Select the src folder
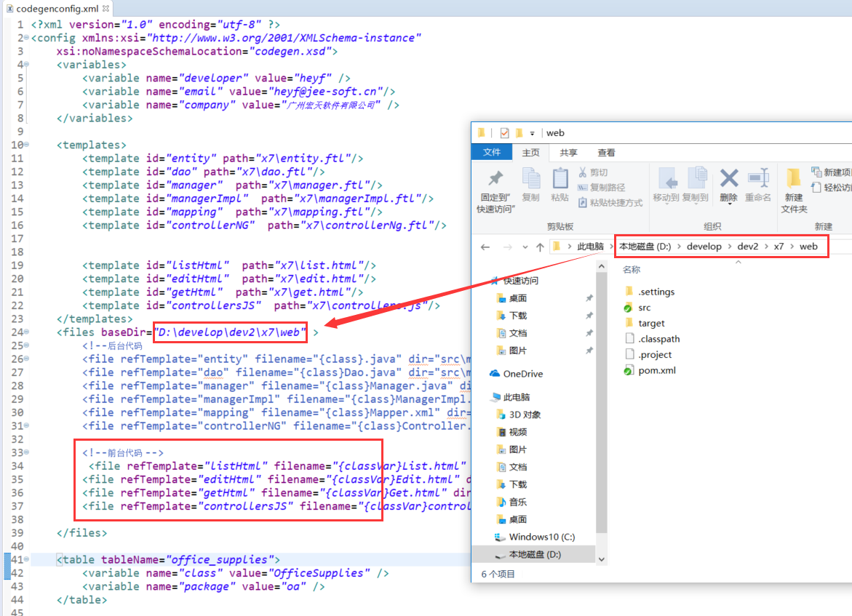The width and height of the screenshot is (852, 616). (x=637, y=308)
